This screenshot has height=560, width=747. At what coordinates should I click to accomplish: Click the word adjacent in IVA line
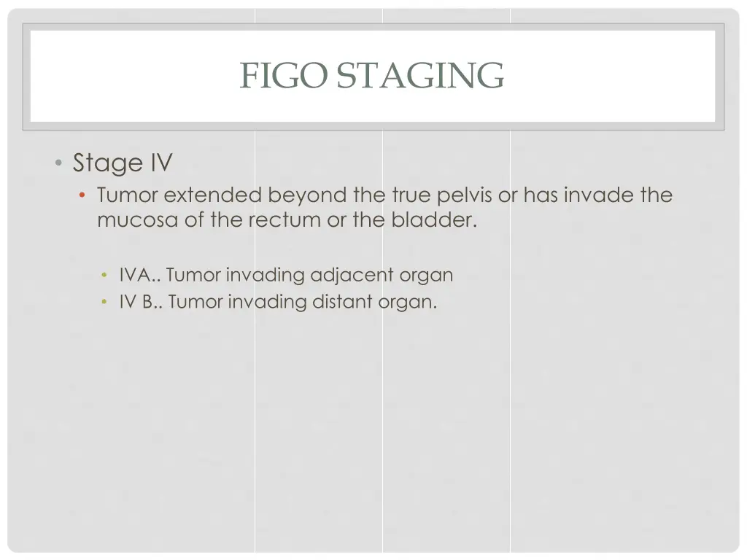coord(352,276)
